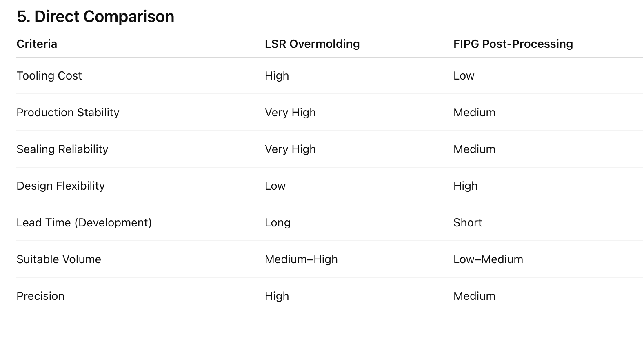The height and width of the screenshot is (337, 644).
Task: Click the 'Suitable Volume' row label
Action: (59, 259)
